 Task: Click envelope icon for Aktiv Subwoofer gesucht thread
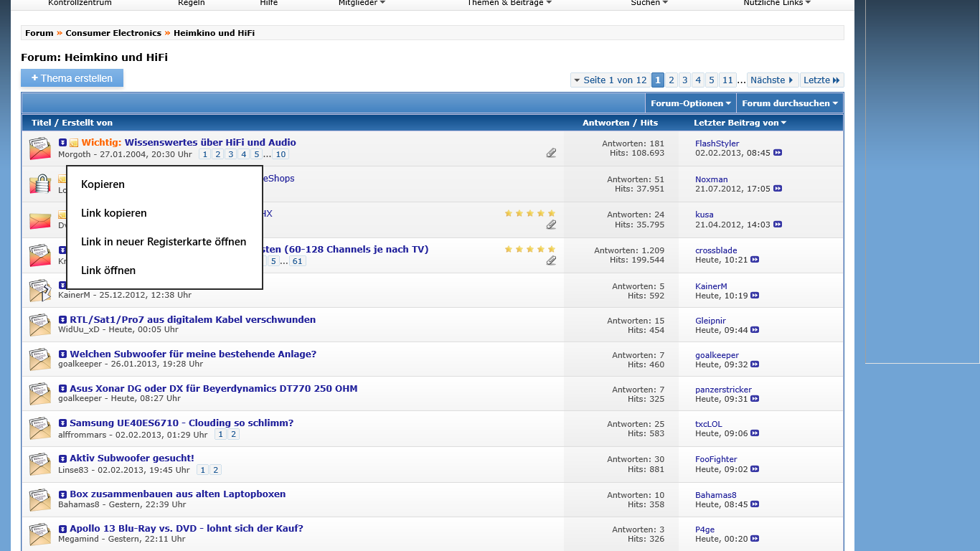39,463
